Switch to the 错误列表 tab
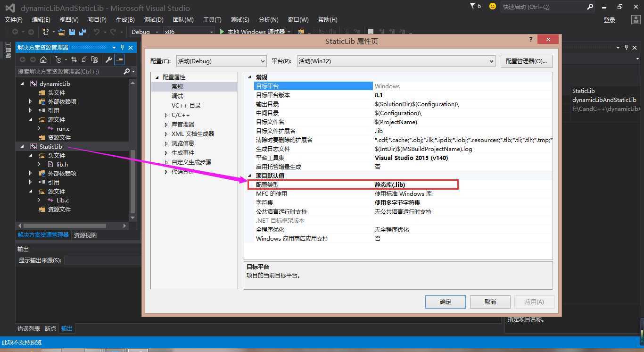This screenshot has width=644, height=352. point(29,328)
